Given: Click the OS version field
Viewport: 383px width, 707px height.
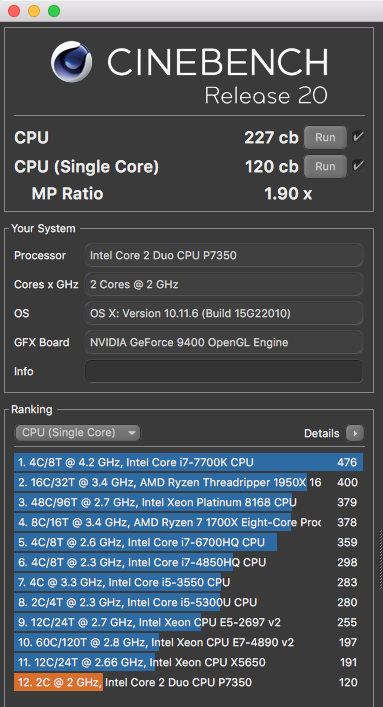Looking at the screenshot, I should (224, 313).
